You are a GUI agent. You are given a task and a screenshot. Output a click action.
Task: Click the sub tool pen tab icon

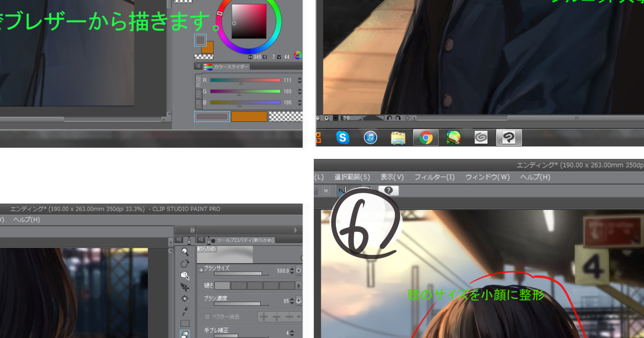[188, 240]
